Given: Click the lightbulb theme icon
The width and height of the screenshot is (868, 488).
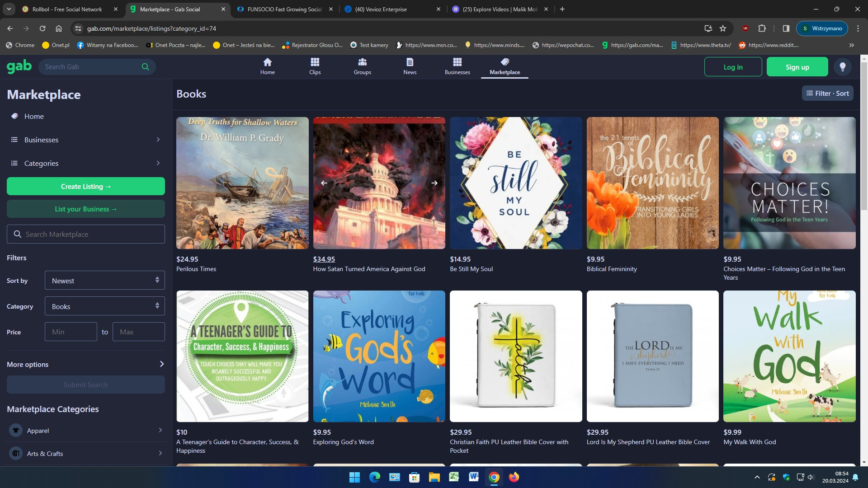Looking at the screenshot, I should click(x=842, y=67).
